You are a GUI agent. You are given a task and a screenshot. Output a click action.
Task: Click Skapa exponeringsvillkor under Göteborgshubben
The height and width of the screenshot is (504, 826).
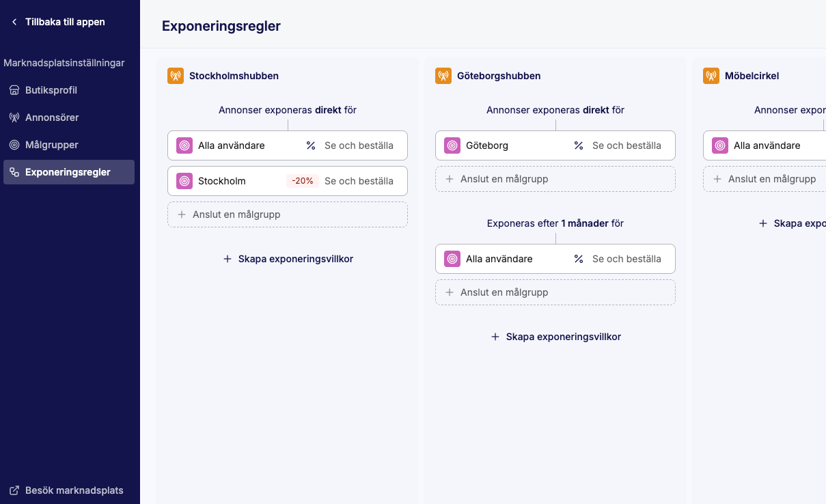coord(555,337)
